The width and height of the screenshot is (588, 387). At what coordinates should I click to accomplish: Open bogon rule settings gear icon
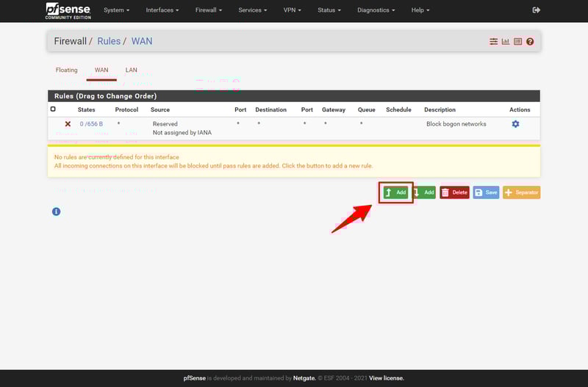(515, 124)
